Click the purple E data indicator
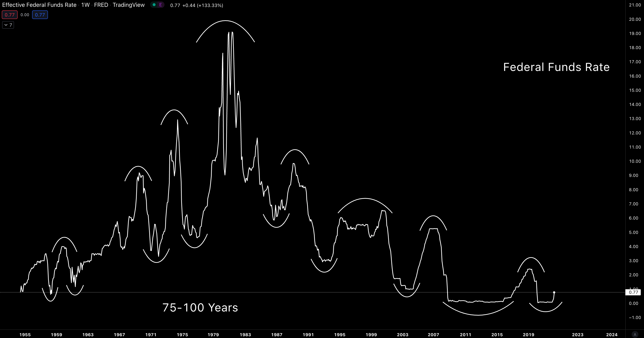Viewport: 644px width, 338px height. (161, 5)
